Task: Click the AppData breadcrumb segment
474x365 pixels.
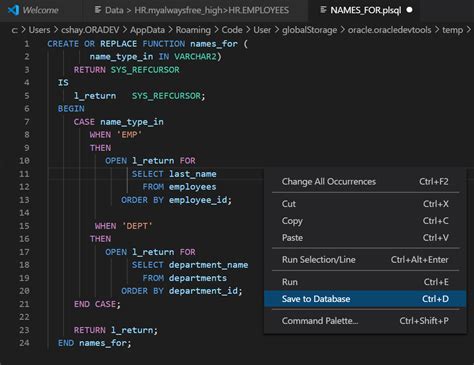Action: pos(147,30)
